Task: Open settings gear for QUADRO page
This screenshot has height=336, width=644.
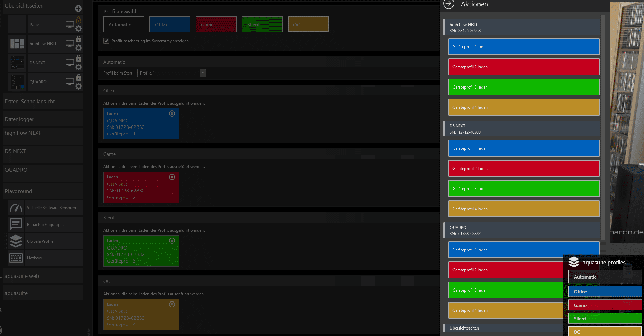Action: coord(79,86)
